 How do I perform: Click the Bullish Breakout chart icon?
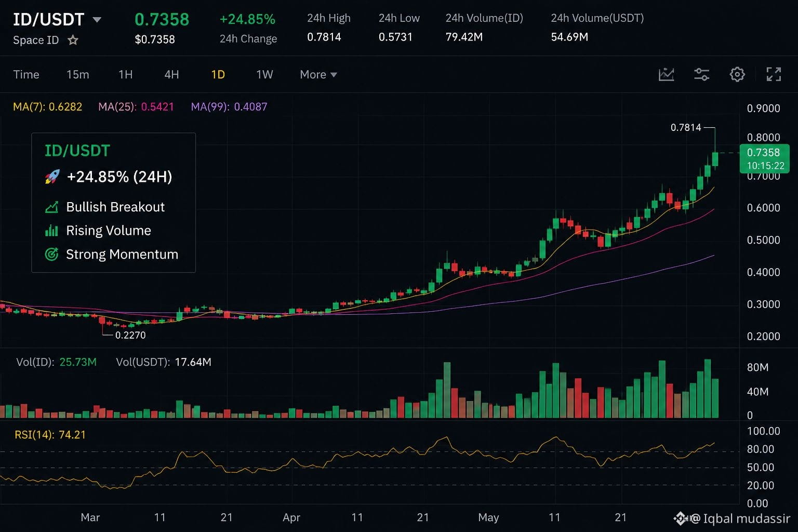coord(51,207)
